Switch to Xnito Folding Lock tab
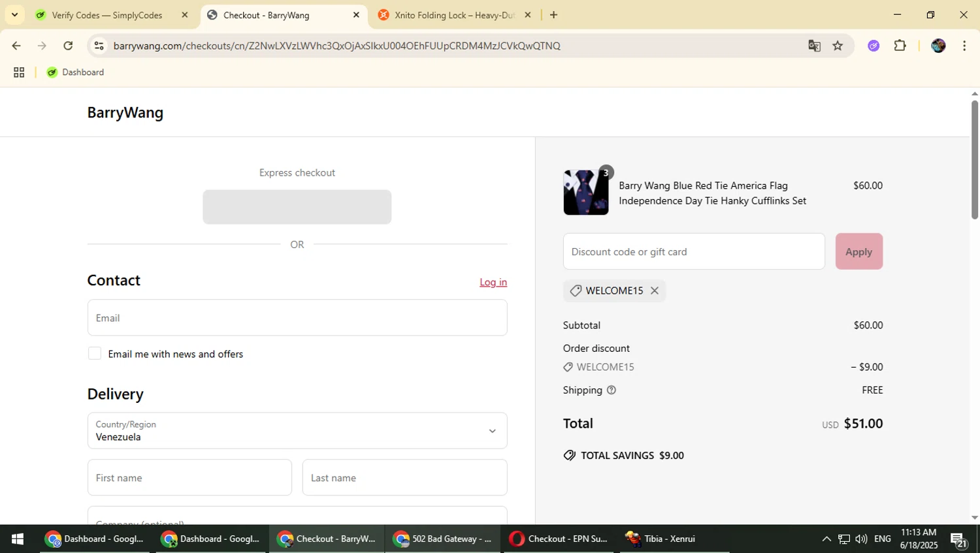 click(x=455, y=15)
